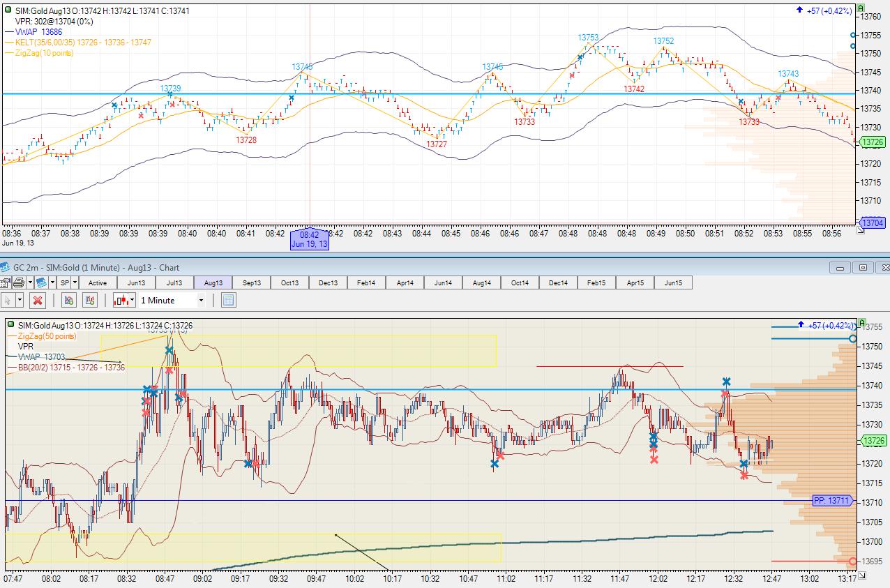The width and height of the screenshot is (890, 588).
Task: Click the 08:42 Jun 19, 13 time marker
Action: (310, 239)
